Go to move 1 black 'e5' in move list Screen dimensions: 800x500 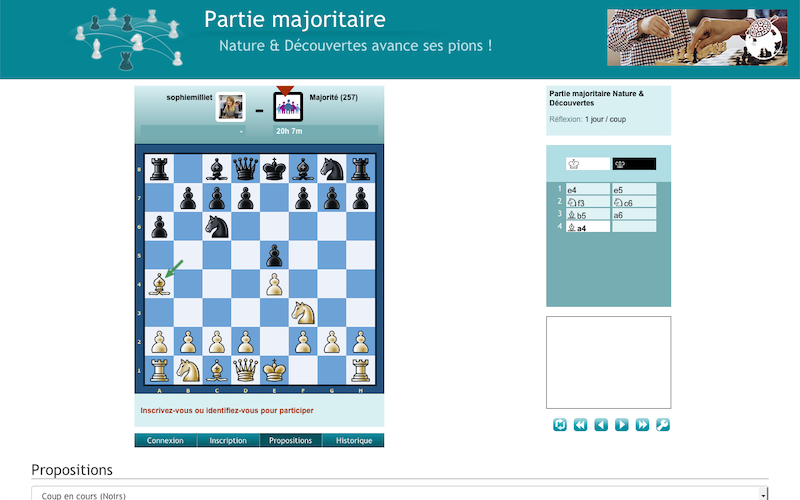point(634,189)
